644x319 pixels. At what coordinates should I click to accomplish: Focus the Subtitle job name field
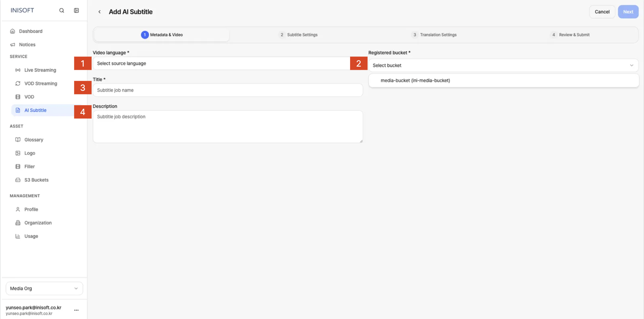click(x=228, y=90)
